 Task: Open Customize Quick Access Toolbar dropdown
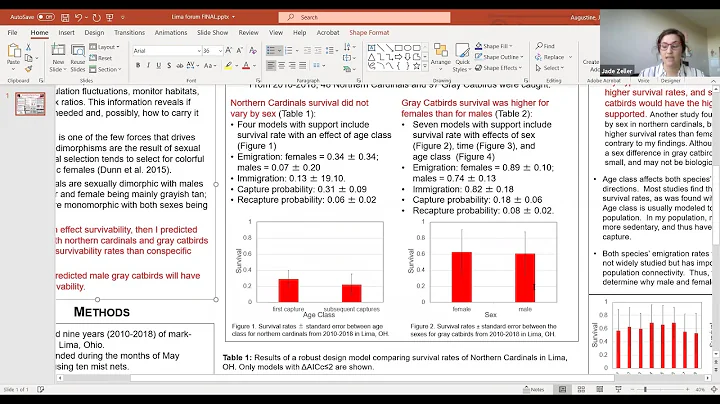123,17
